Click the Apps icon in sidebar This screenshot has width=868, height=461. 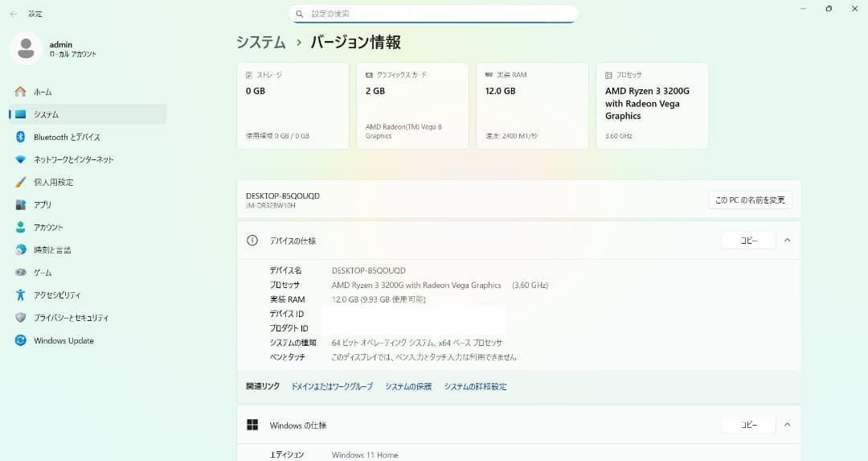point(20,204)
